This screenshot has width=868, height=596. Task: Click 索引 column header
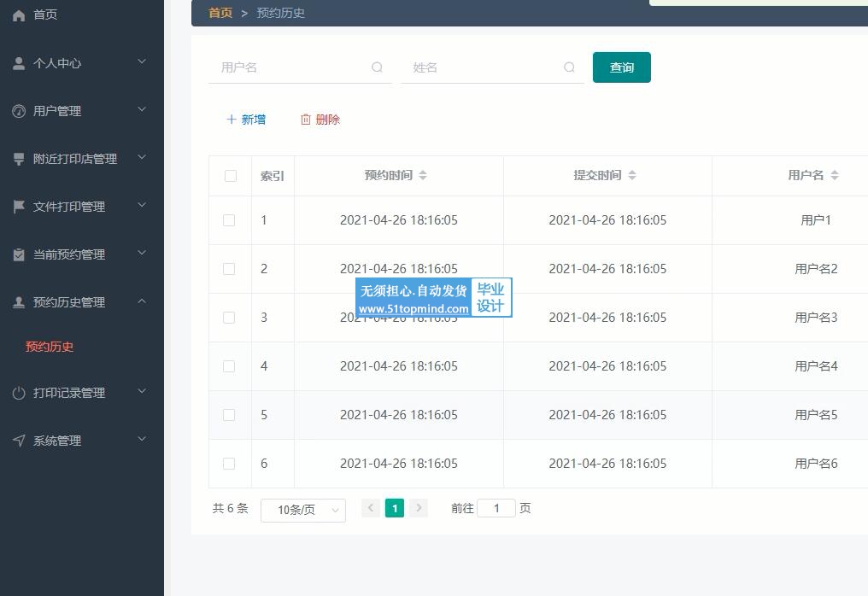[x=273, y=176]
